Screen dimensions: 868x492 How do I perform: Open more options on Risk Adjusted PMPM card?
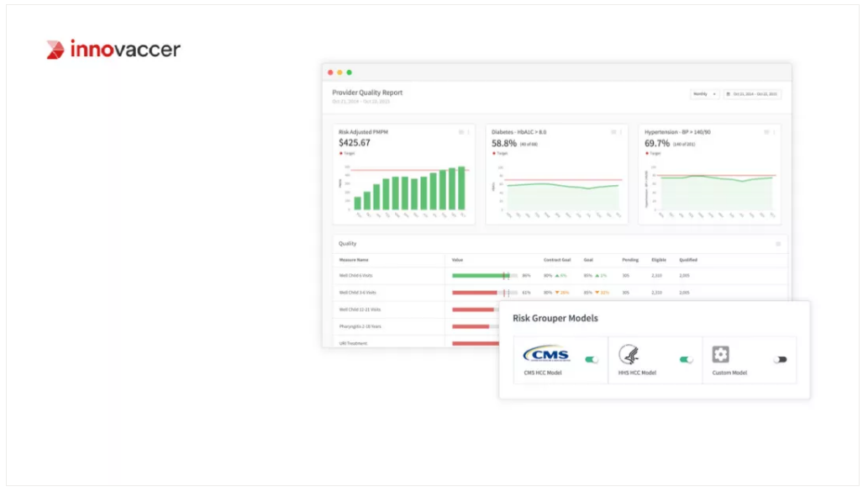[468, 132]
